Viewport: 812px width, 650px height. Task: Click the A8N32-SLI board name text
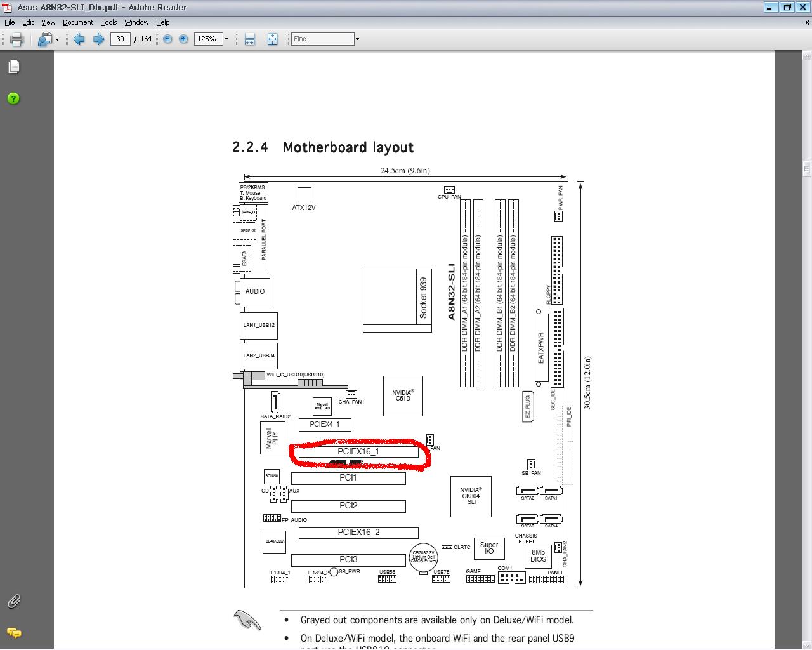(452, 291)
